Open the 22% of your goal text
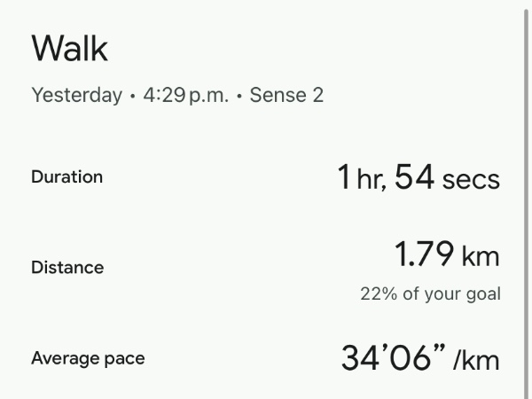Viewport: 532px width, 399px height. (430, 293)
